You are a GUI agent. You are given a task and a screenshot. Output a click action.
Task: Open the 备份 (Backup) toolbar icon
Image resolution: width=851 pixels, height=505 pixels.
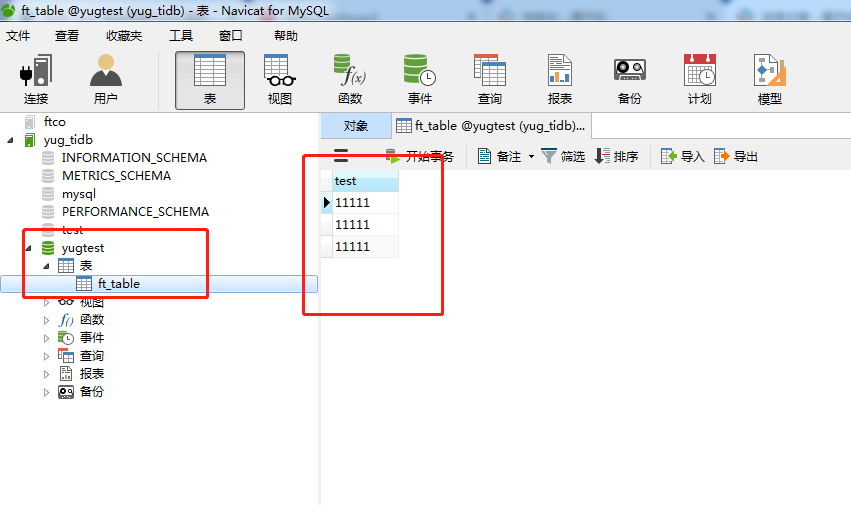point(630,80)
